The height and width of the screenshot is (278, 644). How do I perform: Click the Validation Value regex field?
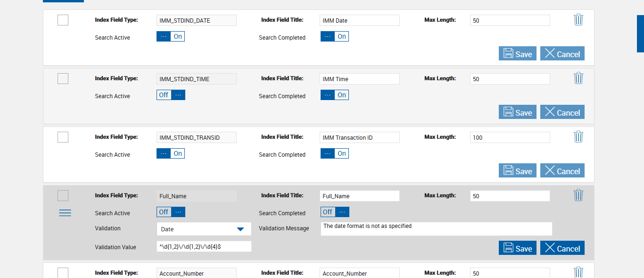[x=204, y=246]
